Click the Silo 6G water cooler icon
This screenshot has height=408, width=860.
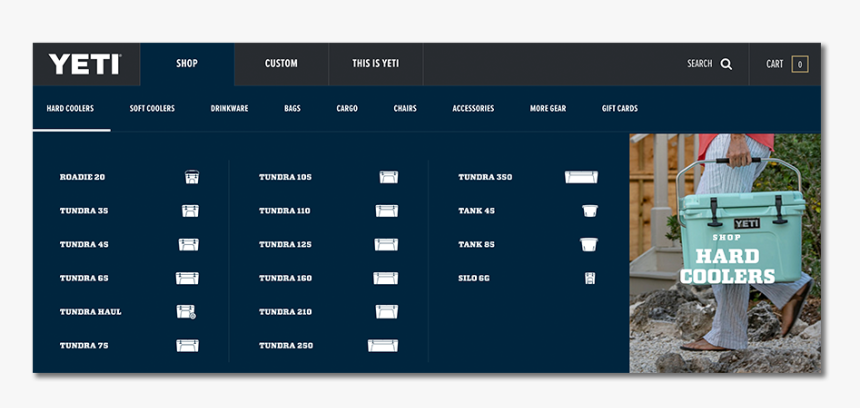pos(590,278)
